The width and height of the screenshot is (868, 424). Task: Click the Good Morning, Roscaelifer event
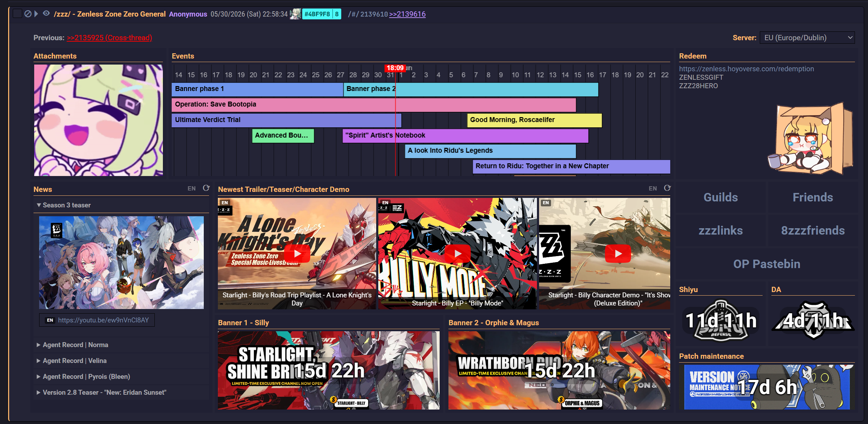[534, 120]
